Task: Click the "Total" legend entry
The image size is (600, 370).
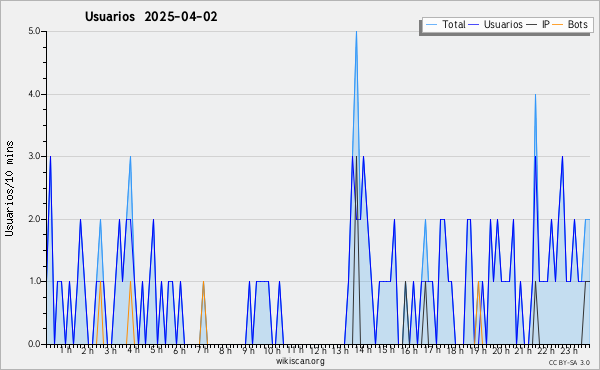Action: coord(445,24)
